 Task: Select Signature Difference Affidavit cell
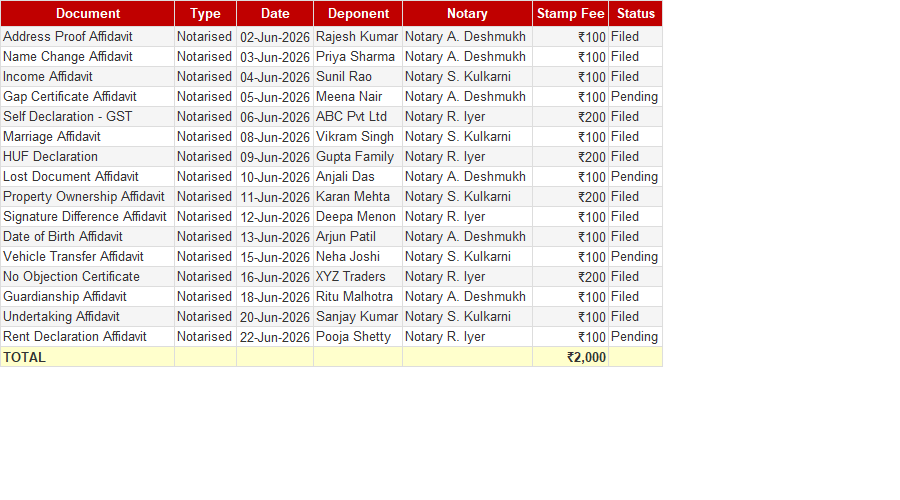(x=88, y=217)
